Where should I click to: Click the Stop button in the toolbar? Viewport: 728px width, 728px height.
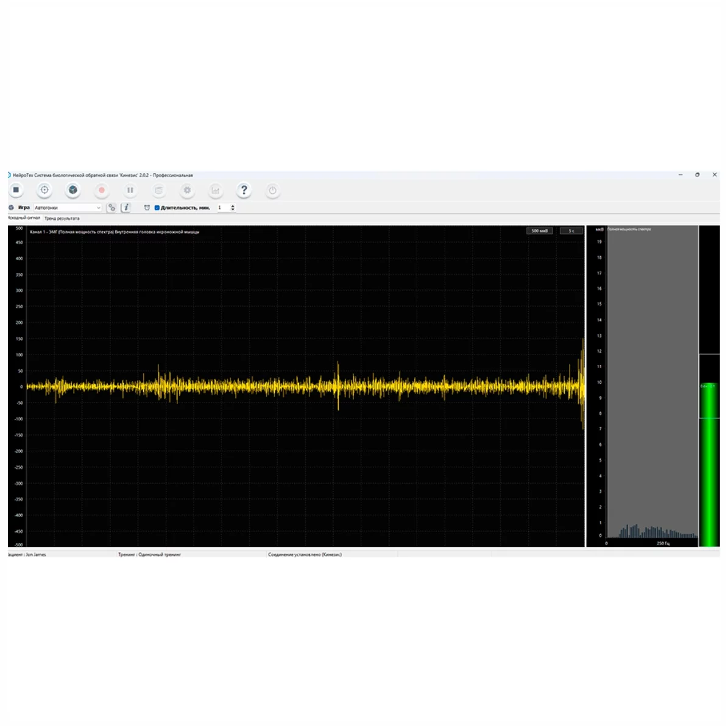[16, 190]
